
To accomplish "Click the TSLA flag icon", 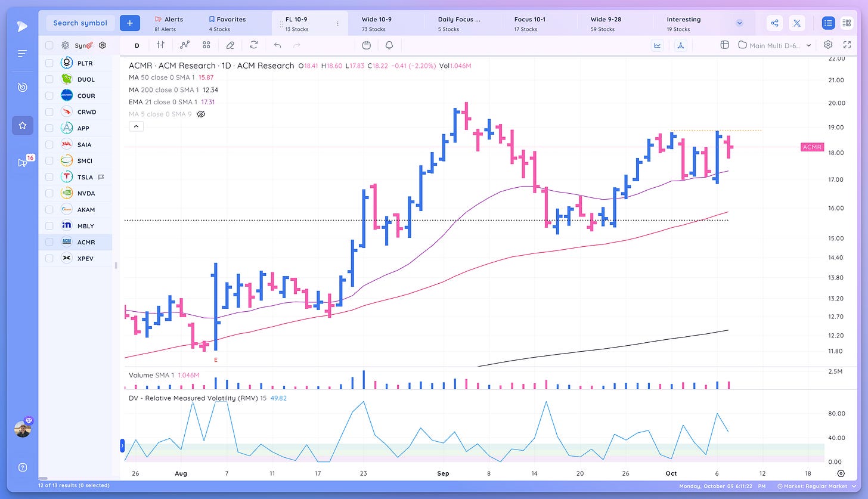I will (x=101, y=177).
